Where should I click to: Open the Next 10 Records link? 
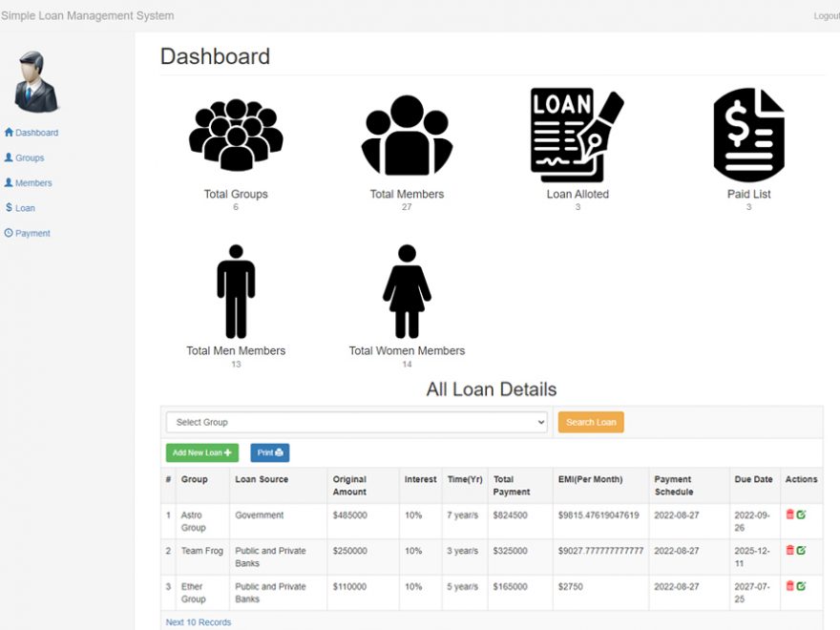click(197, 621)
